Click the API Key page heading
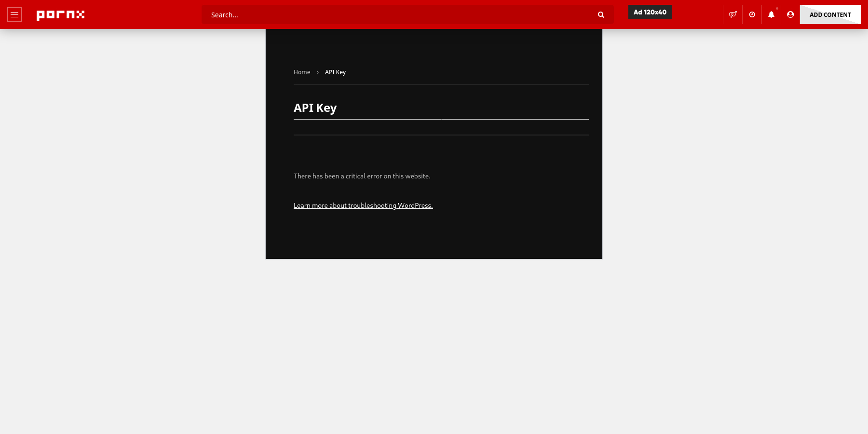Viewport: 868px width, 434px height. pyautogui.click(x=315, y=108)
